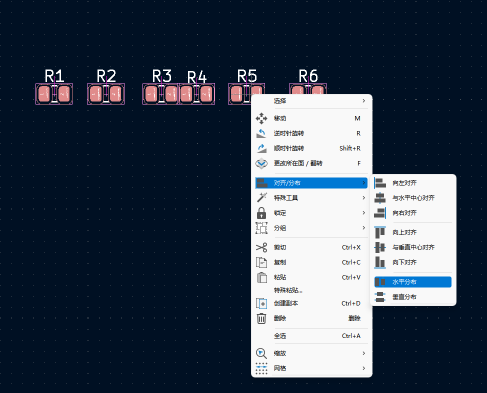
Task: Click the flip/change side (F) icon
Action: (261, 163)
